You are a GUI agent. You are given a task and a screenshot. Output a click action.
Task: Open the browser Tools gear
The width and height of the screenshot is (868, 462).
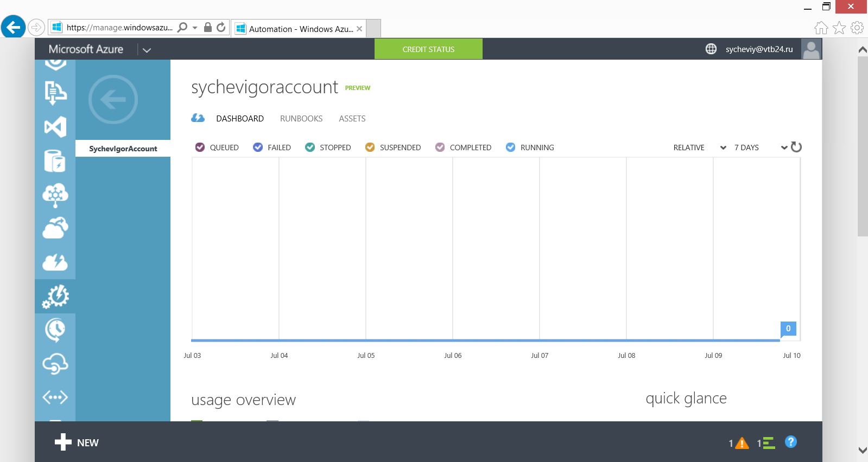[857, 28]
